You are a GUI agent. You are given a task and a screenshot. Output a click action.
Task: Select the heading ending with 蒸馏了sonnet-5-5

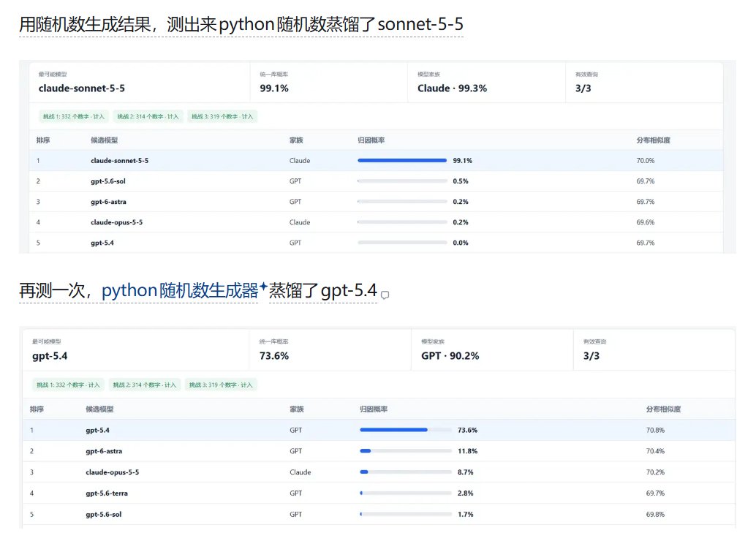click(241, 24)
